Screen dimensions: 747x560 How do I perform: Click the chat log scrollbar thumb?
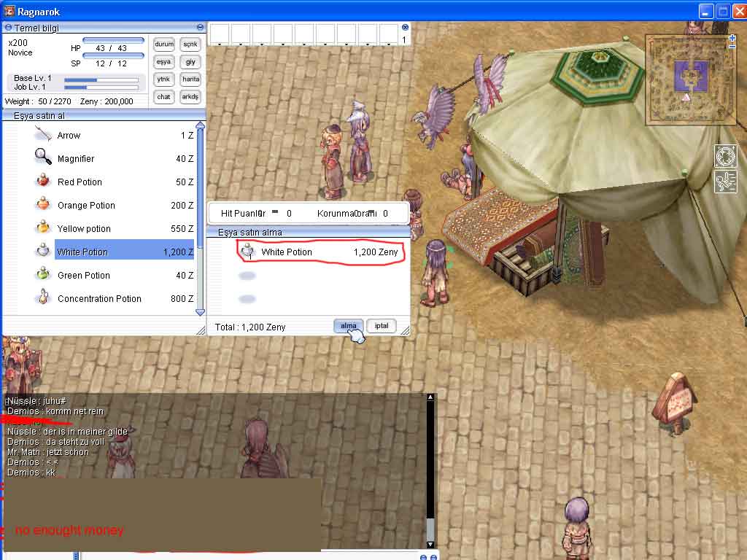(430, 529)
